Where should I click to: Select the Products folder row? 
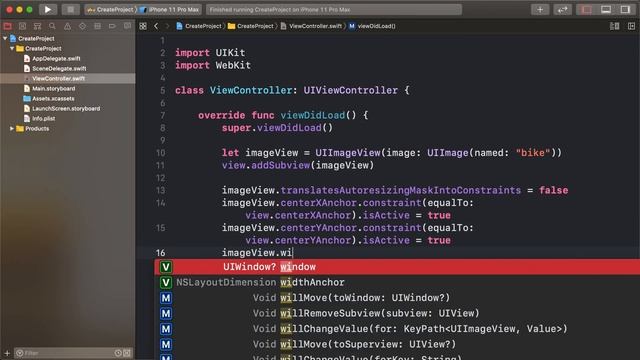click(68, 129)
